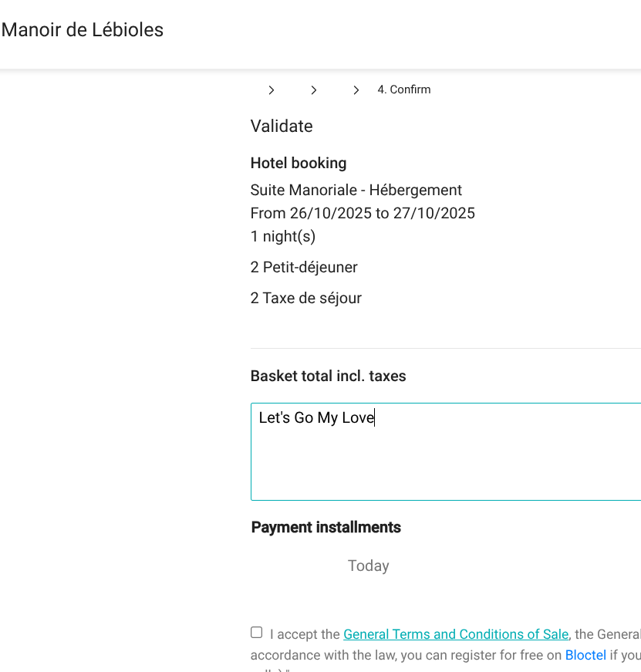
Task: Click the Manoir de Lébioles header title
Action: (83, 30)
